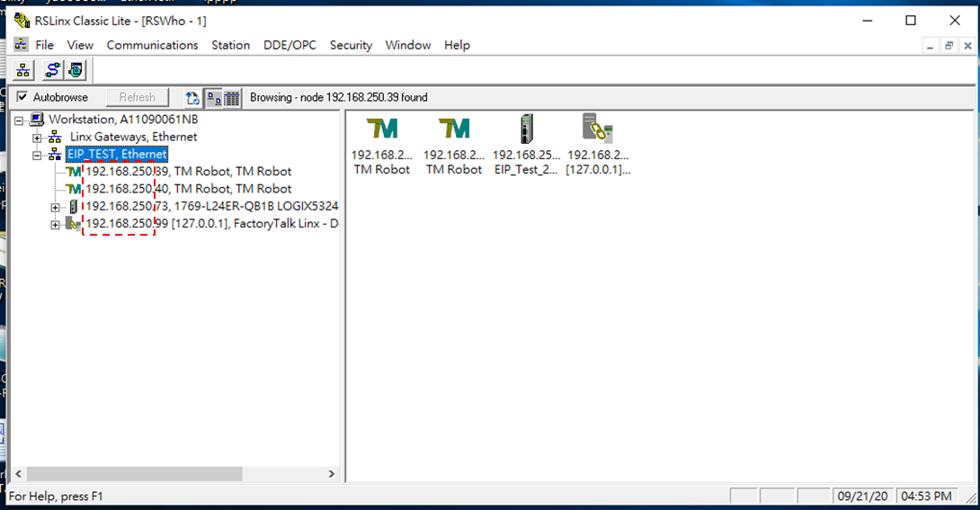Click TM icon for 192.168.250.39 tree row

coord(74,171)
